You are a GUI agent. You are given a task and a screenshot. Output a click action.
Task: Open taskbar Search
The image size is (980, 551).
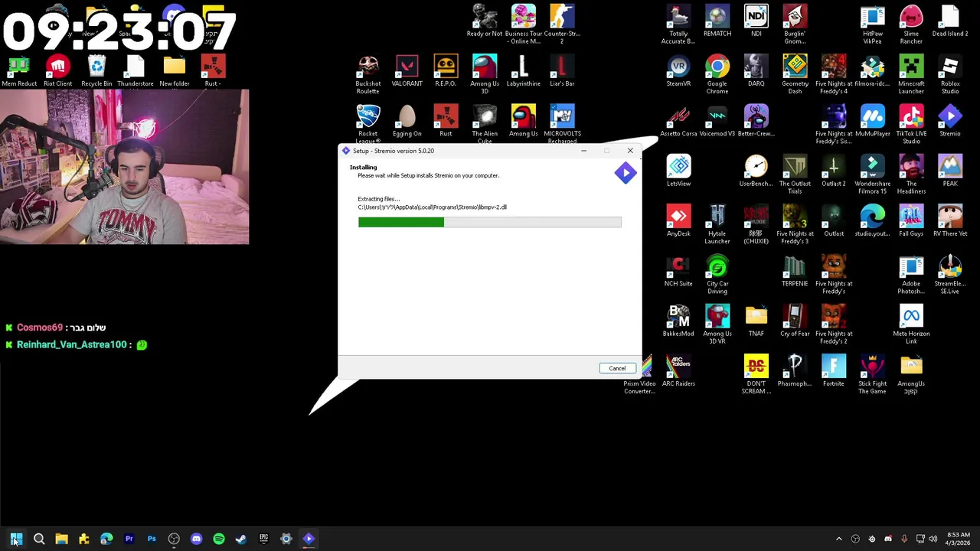coord(39,539)
